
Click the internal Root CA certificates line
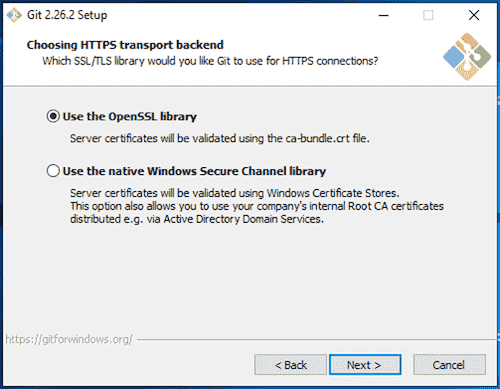coord(257,206)
